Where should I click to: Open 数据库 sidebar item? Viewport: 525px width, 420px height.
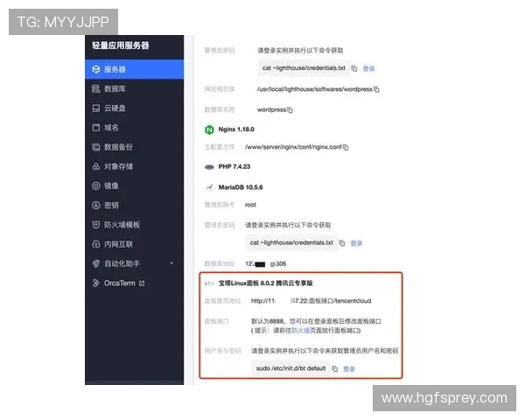(x=134, y=88)
